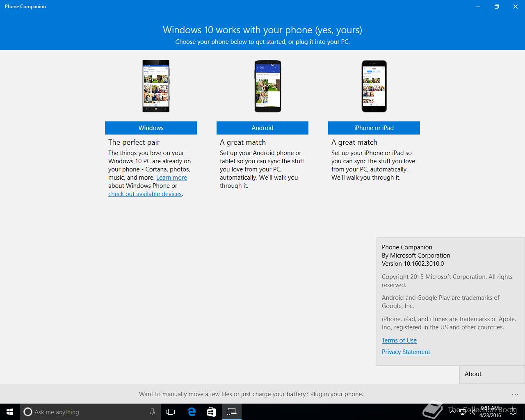This screenshot has height=420, width=525.
Task: Open the Windows Store taskbar icon
Action: pyautogui.click(x=211, y=412)
